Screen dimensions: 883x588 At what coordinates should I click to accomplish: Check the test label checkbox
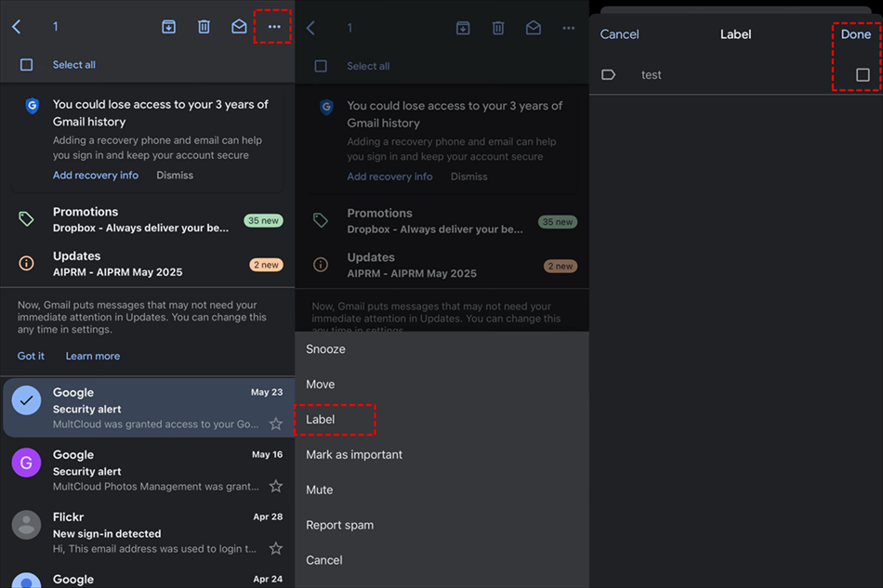[863, 74]
